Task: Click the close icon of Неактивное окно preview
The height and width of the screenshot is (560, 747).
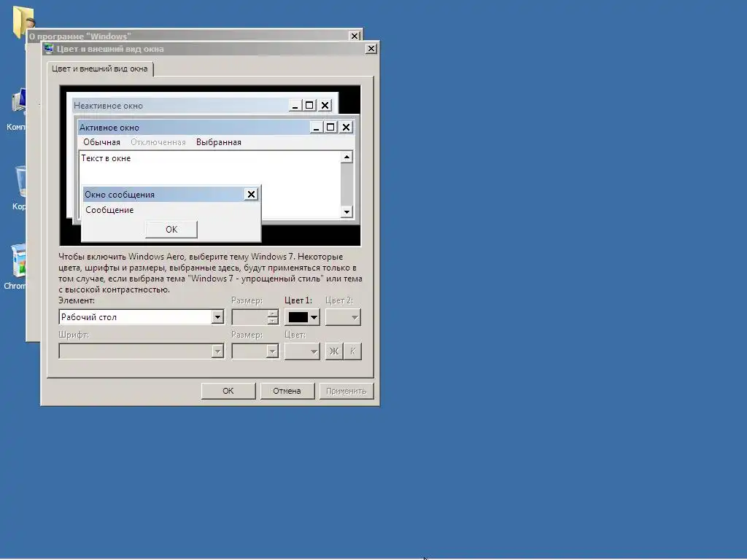Action: tap(325, 106)
